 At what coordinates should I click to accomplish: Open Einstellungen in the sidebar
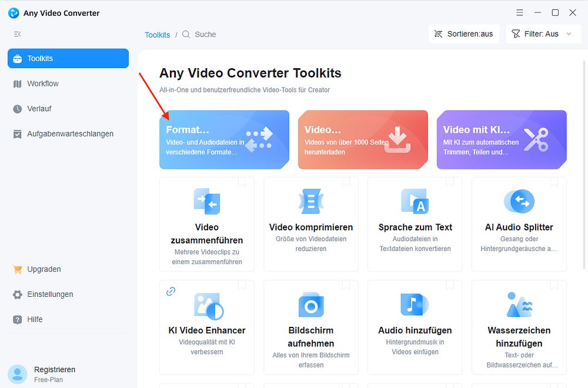click(x=68, y=295)
